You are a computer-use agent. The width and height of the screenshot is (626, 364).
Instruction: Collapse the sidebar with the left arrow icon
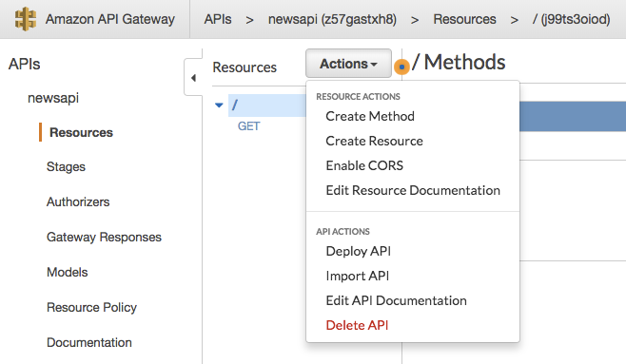coord(194,78)
